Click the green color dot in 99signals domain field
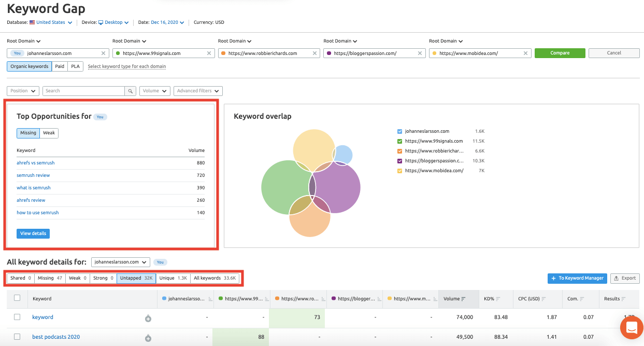The width and height of the screenshot is (644, 346). click(x=118, y=53)
